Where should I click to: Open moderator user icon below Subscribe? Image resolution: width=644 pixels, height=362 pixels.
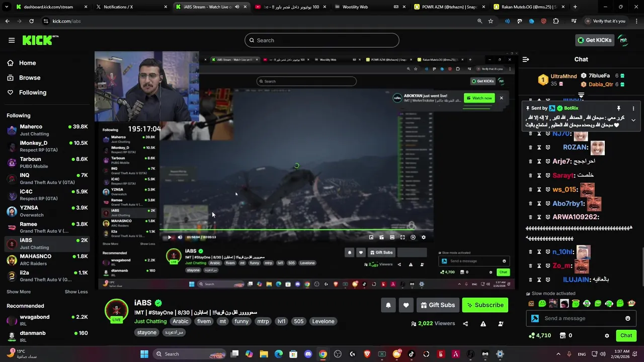coord(501,324)
